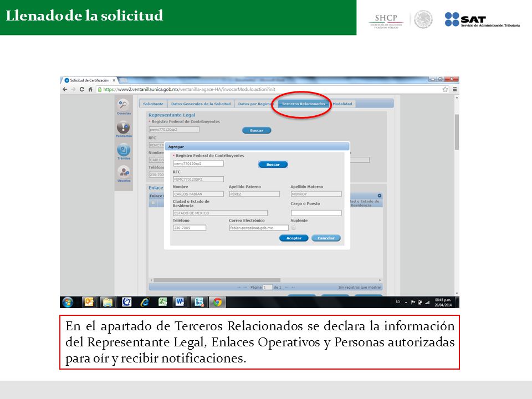This screenshot has width=532, height=399.
Task: Click the Registro Federal de Contribuyentes field in Agregar
Action: (x=198, y=163)
